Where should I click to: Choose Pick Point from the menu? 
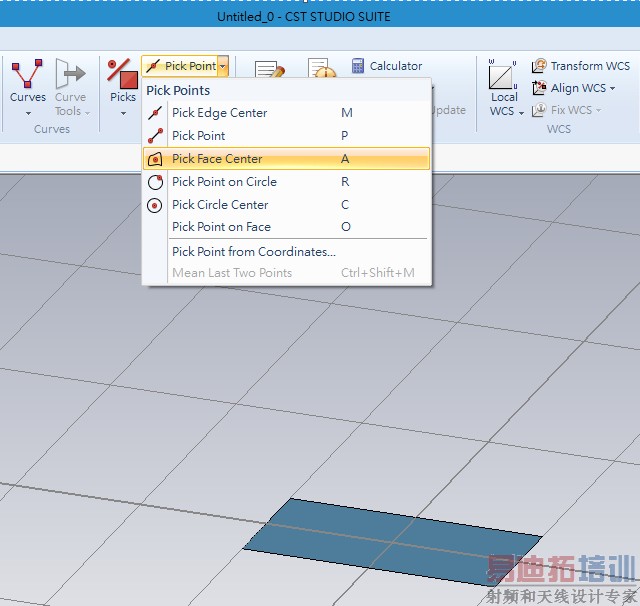[x=287, y=135]
